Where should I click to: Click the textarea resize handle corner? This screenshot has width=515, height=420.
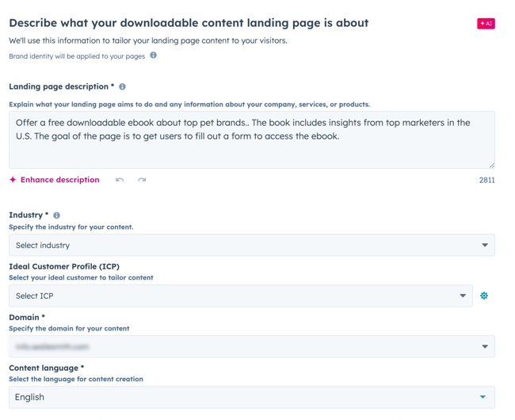pos(492,166)
